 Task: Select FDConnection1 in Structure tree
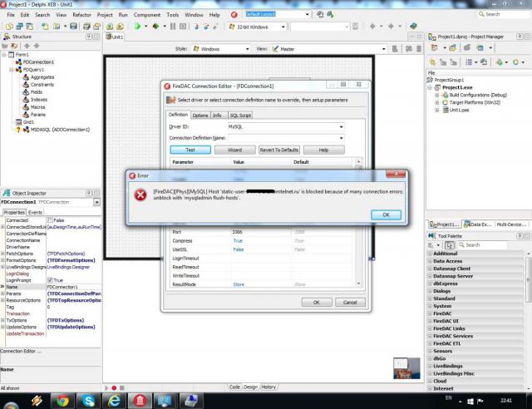38,62
